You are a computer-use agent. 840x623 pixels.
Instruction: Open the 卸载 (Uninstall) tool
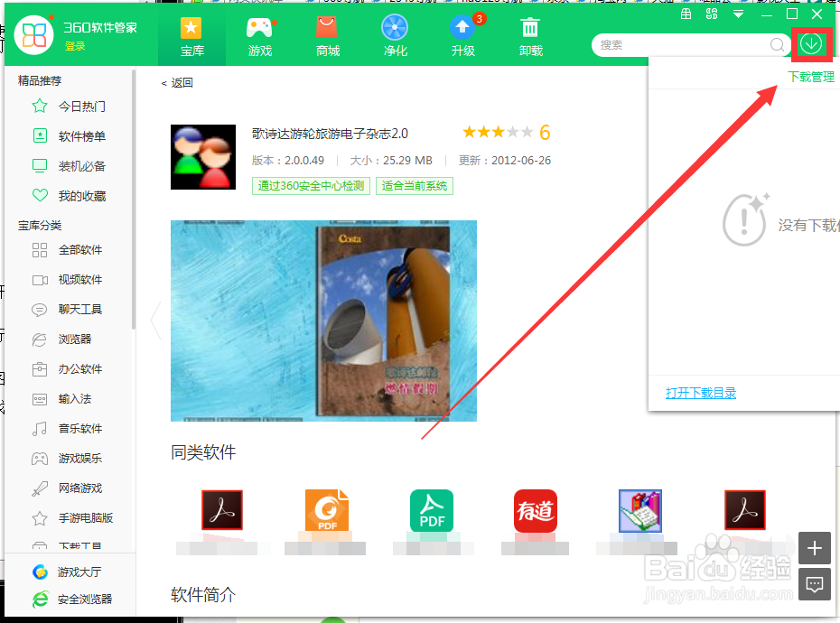[530, 36]
